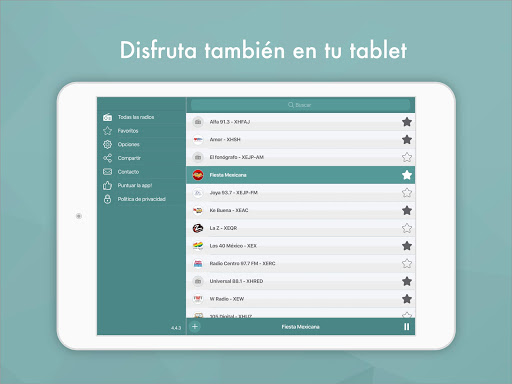Toggle favorite star for Radio Centro 97.7 FM
Image resolution: width=512 pixels, height=384 pixels.
pyautogui.click(x=407, y=264)
